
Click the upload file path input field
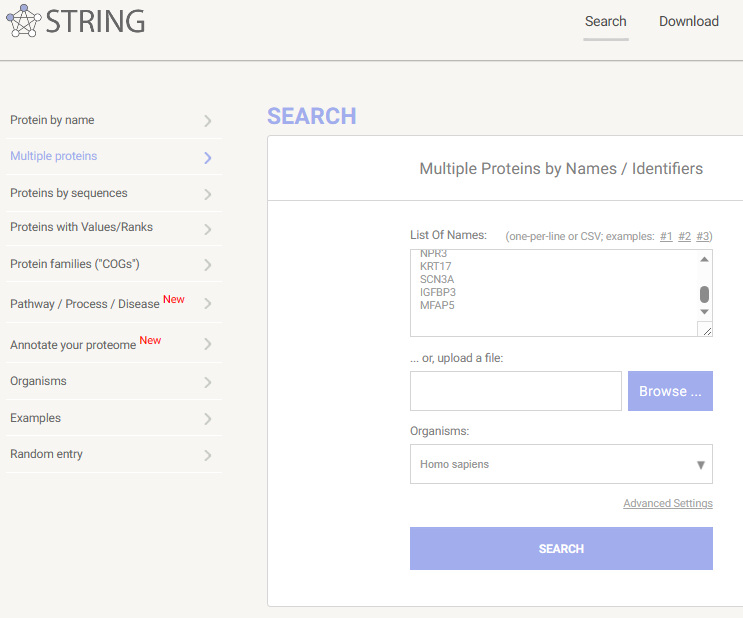coord(516,391)
